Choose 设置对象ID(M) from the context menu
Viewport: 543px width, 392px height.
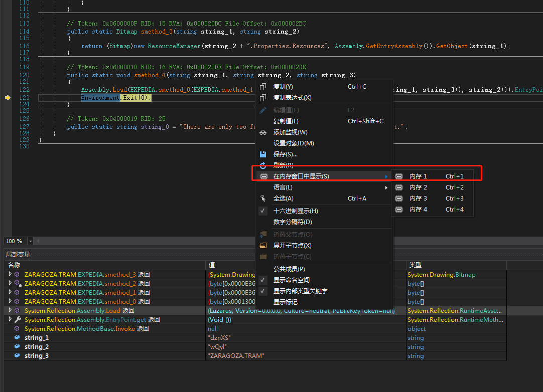click(x=324, y=143)
